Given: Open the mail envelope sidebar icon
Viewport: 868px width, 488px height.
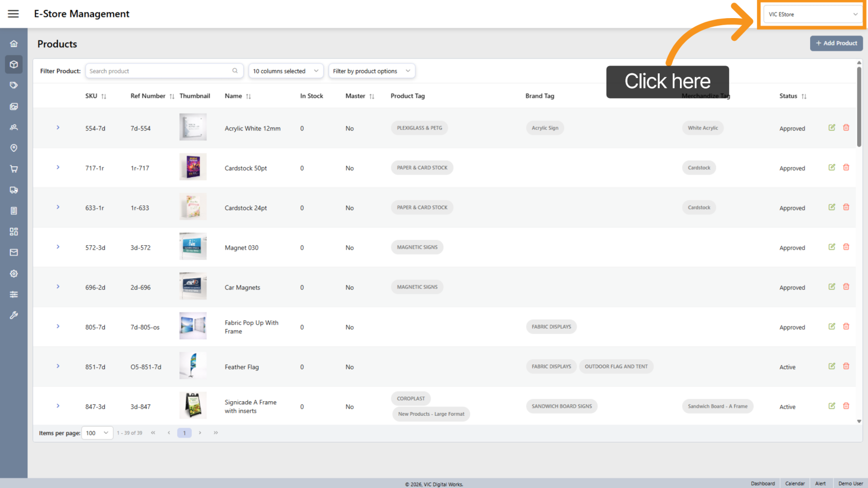Looking at the screenshot, I should (x=14, y=253).
